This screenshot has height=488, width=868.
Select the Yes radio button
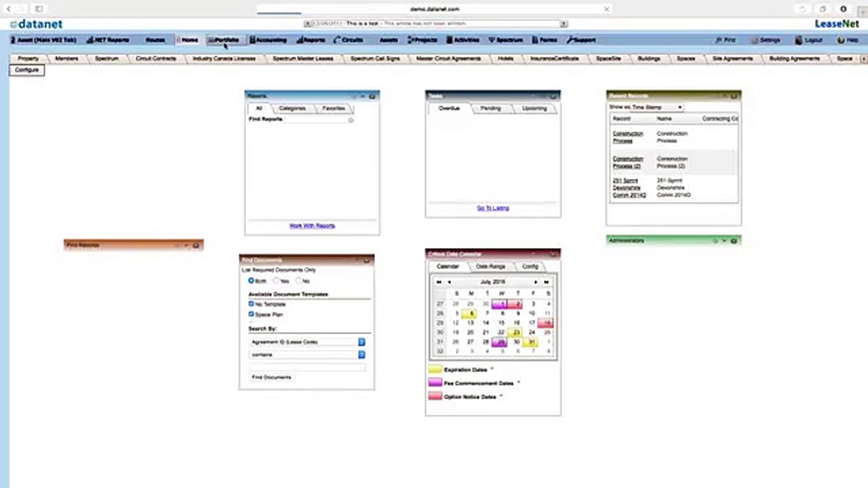pyautogui.click(x=276, y=281)
